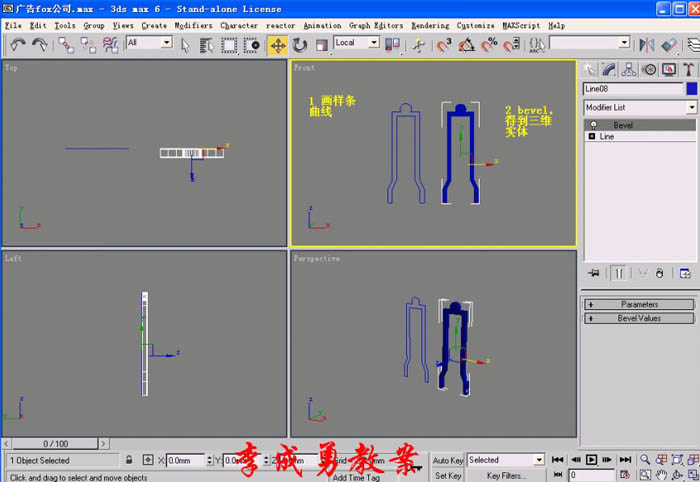Screen dimensions: 700x482
Task: Click the Undo arrow in the toolbar
Action: pos(18,45)
